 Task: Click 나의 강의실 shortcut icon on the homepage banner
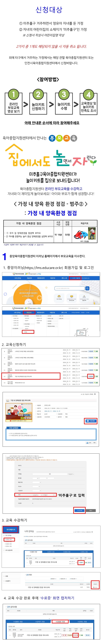pyautogui.click(x=59, y=298)
